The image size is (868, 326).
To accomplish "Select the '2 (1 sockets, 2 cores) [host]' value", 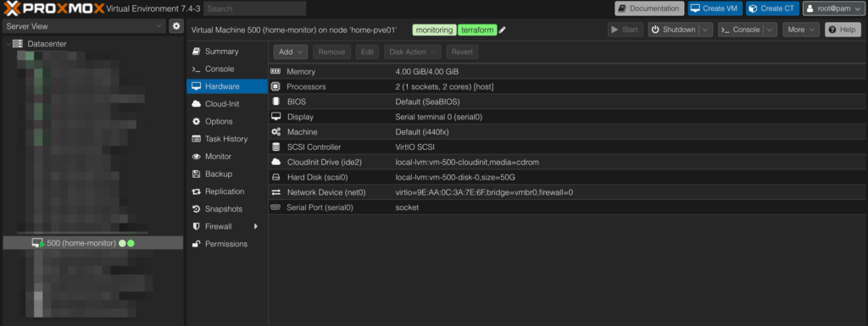I will point(444,86).
